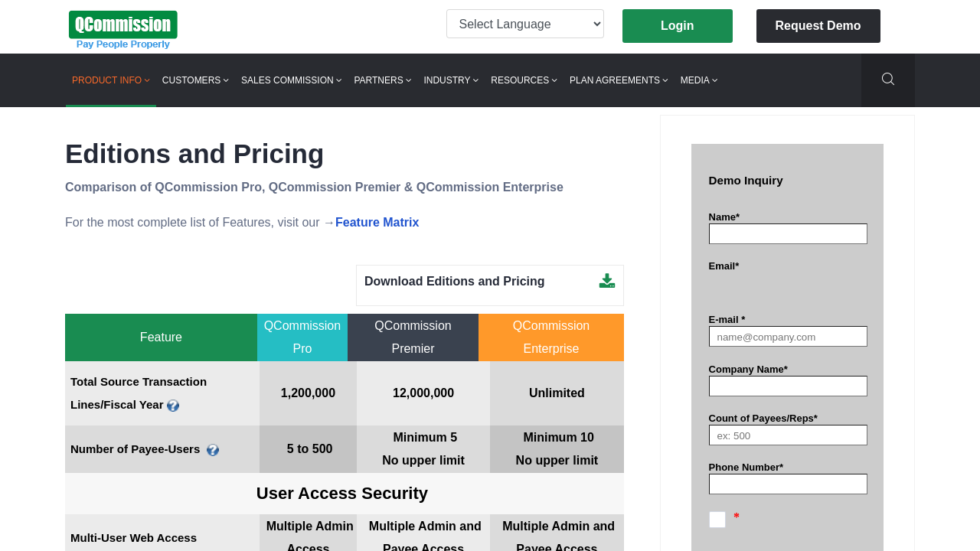Expand the Sales Commission menu
This screenshot has width=980, height=551.
point(291,80)
